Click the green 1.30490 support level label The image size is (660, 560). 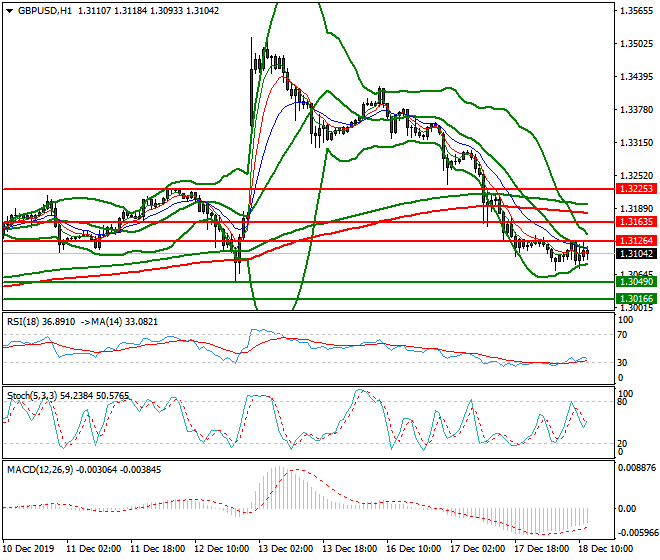pyautogui.click(x=636, y=282)
